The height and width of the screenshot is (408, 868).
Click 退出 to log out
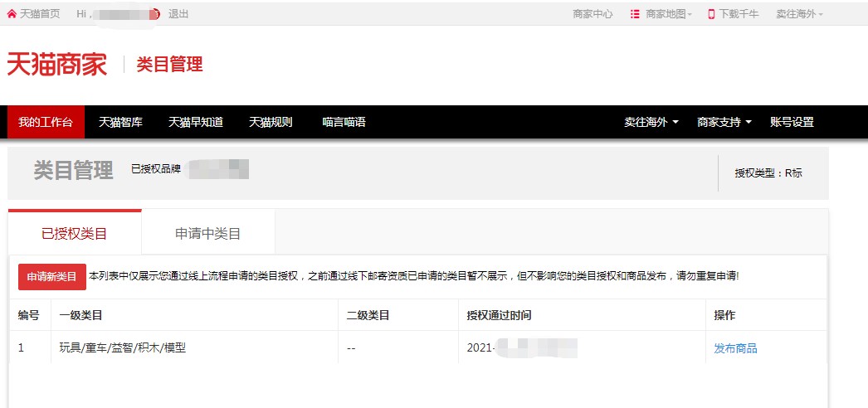178,14
